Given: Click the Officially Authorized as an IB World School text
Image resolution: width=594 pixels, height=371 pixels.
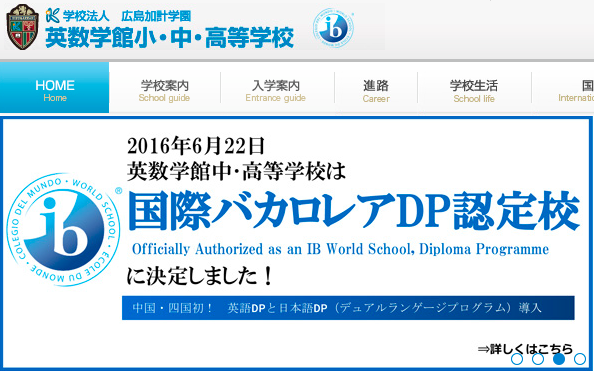Looking at the screenshot, I should tap(340, 249).
